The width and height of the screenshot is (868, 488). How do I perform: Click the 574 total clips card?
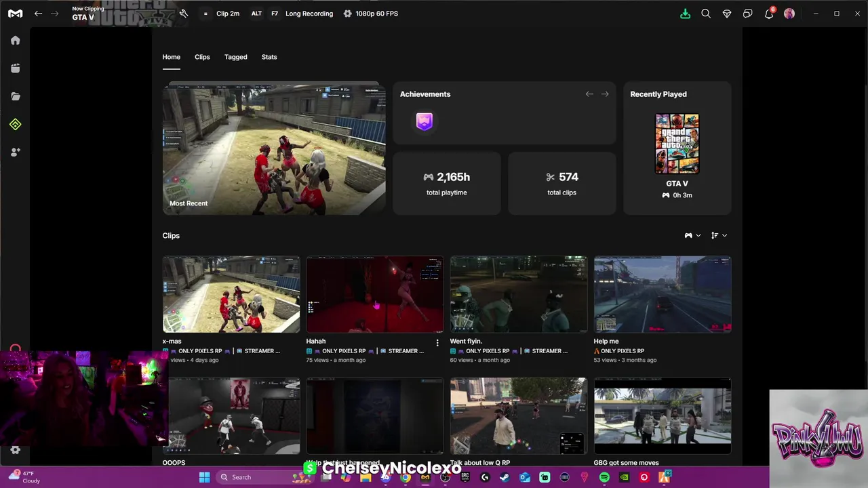[x=561, y=184]
